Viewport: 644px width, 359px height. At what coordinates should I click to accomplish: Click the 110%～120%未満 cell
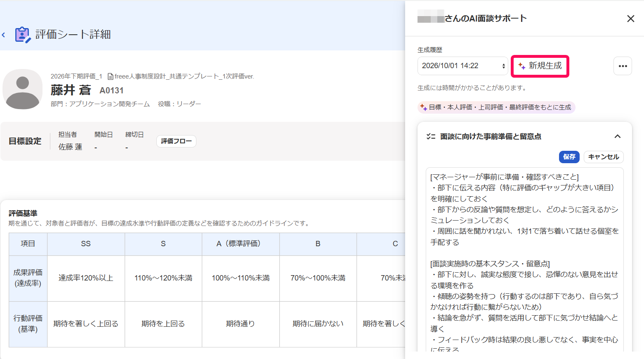point(163,278)
